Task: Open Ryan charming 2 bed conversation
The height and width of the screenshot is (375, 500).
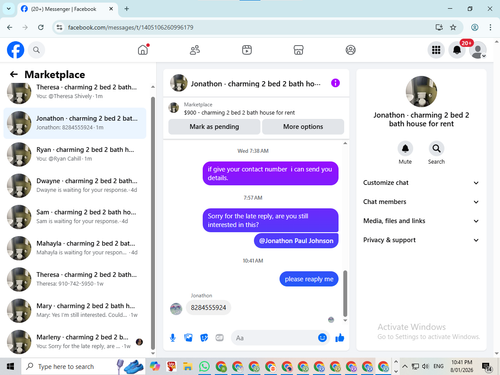Action: [75, 154]
